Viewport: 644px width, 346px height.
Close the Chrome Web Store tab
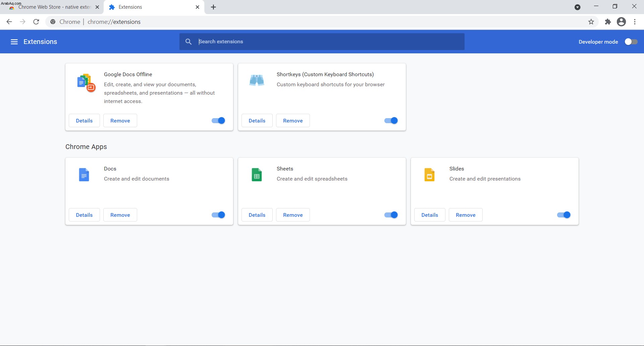pos(97,7)
